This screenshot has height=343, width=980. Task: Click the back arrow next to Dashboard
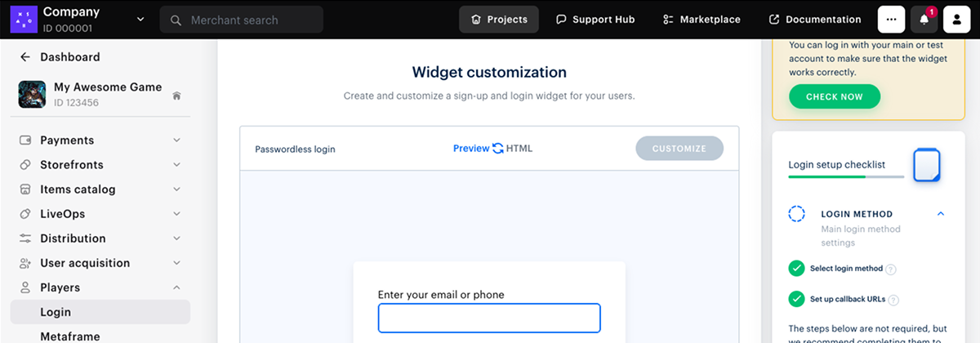tap(25, 57)
